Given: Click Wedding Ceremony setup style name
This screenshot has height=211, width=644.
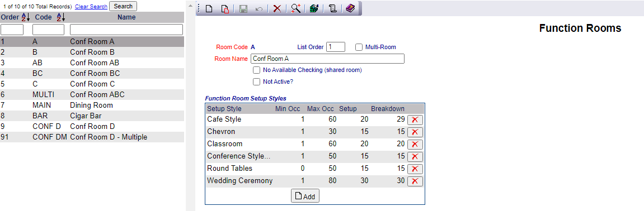Looking at the screenshot, I should pos(240,181).
